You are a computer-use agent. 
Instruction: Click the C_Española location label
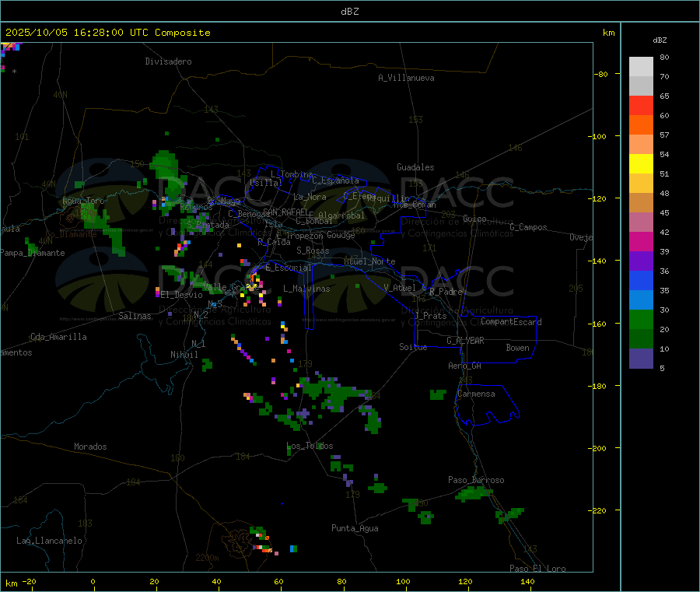[x=335, y=180]
